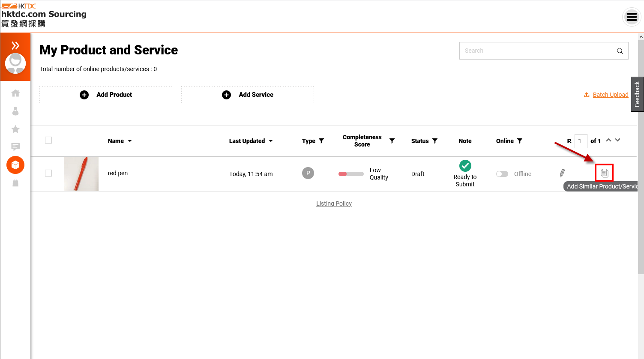Open the Name column sort dropdown

130,141
